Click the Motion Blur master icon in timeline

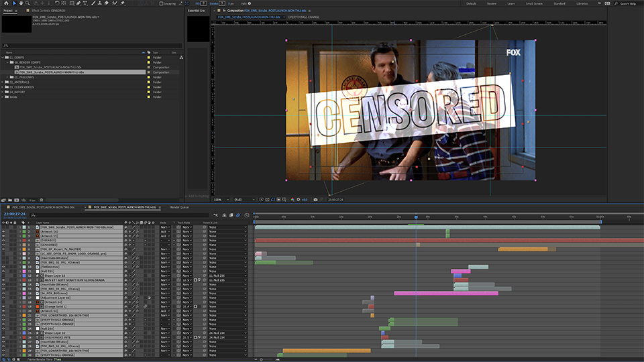[x=237, y=215]
